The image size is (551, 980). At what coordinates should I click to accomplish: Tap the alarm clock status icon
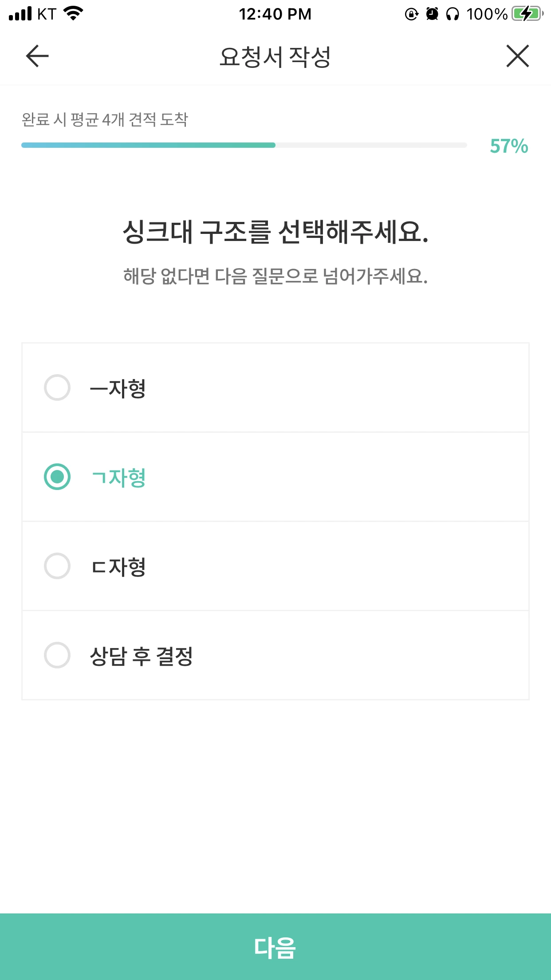[432, 14]
